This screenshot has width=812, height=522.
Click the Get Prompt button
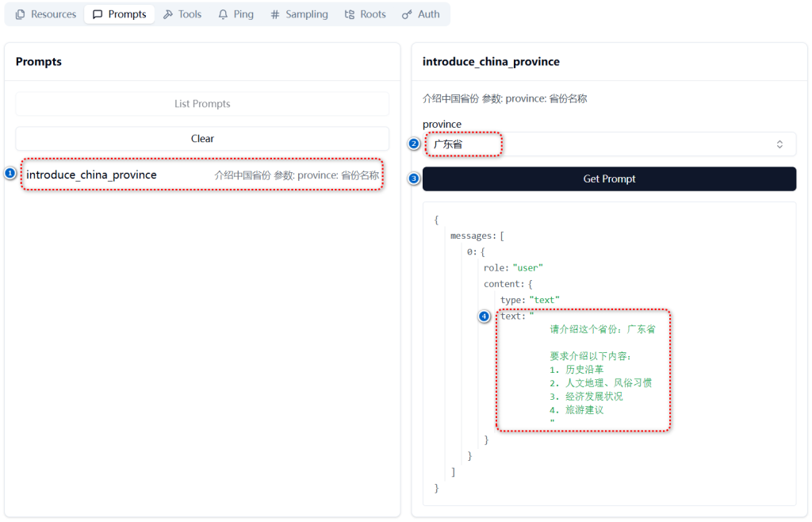tap(610, 178)
